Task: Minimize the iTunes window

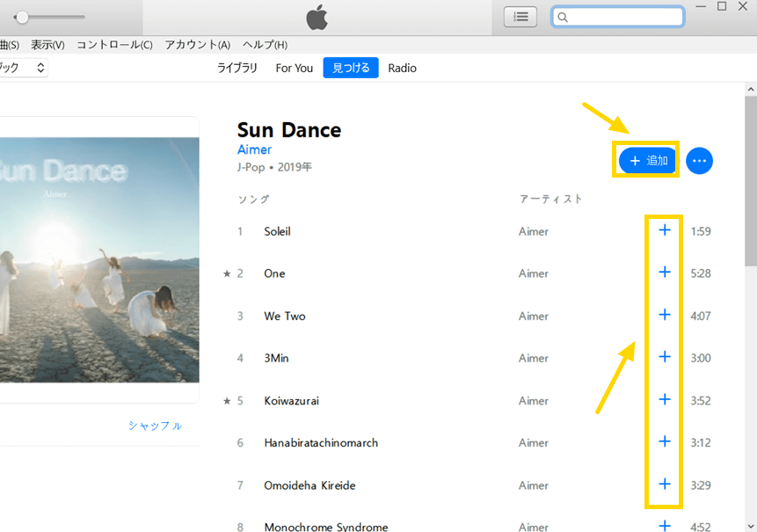Action: point(701,6)
